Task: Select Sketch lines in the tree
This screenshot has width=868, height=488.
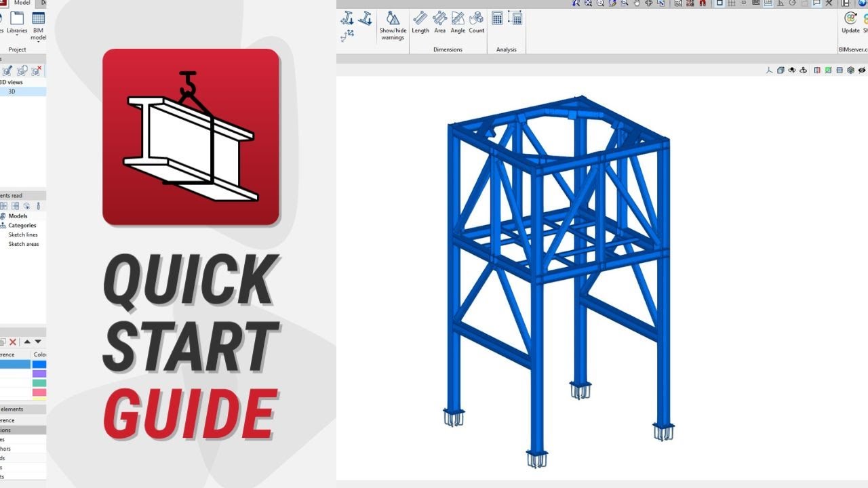Action: 23,235
